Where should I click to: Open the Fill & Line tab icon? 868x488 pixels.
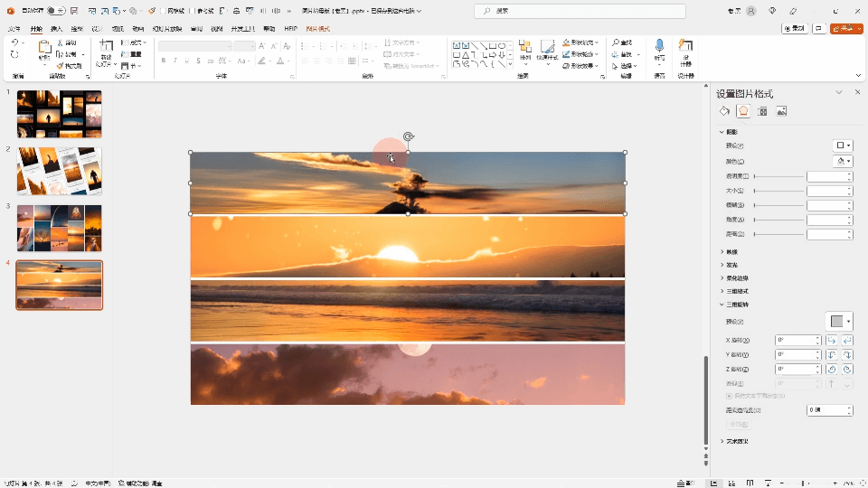pos(724,111)
